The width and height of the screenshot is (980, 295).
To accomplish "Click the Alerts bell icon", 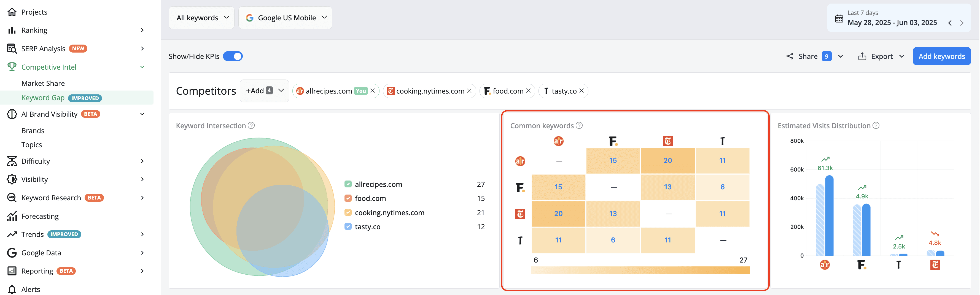I will [12, 289].
